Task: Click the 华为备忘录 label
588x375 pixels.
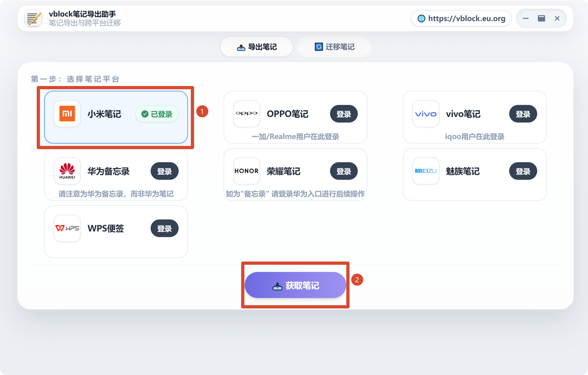Action: pyautogui.click(x=108, y=171)
